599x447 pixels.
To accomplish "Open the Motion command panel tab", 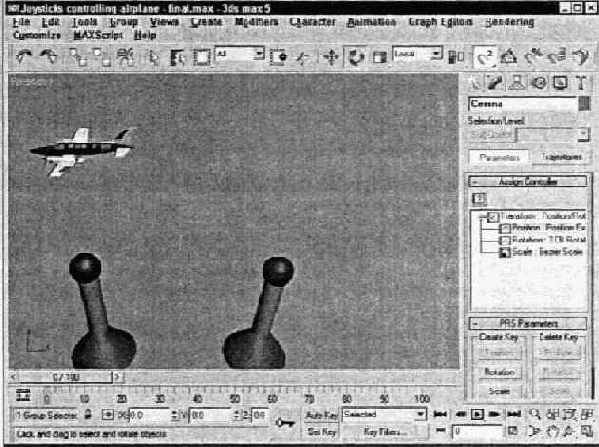I will (x=539, y=83).
